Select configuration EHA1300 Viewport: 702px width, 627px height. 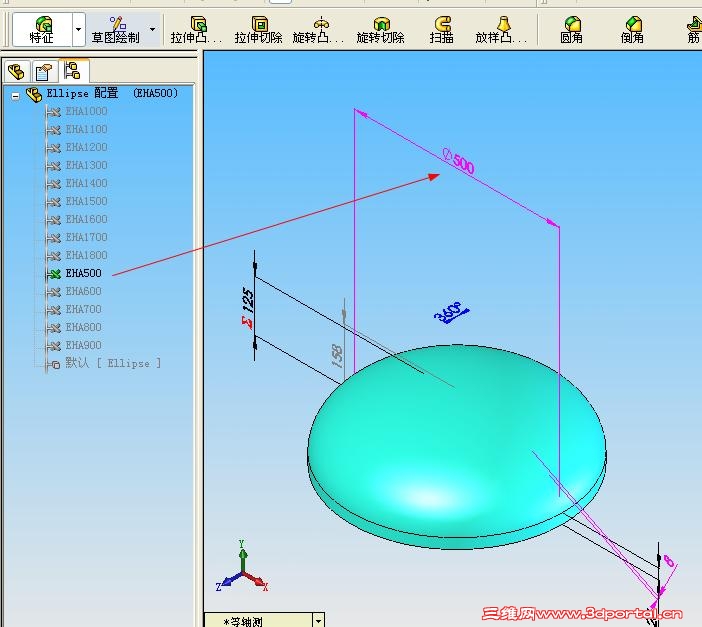pyautogui.click(x=86, y=165)
